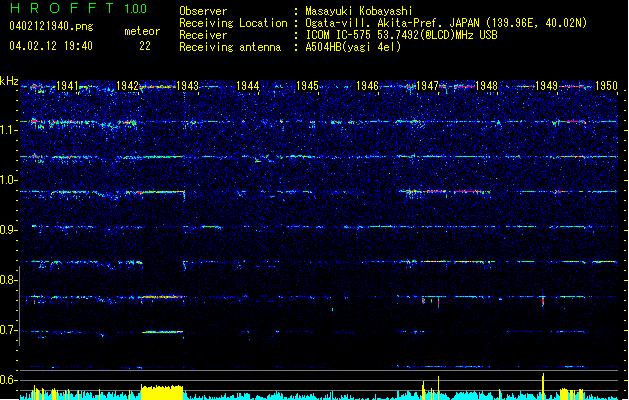Screen dimensions: 629x400
Task: Click the 1949 time marker
Action: tap(546, 86)
